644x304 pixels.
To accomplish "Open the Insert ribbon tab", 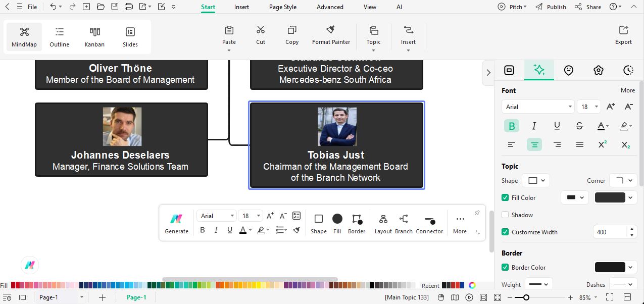I will point(241,7).
